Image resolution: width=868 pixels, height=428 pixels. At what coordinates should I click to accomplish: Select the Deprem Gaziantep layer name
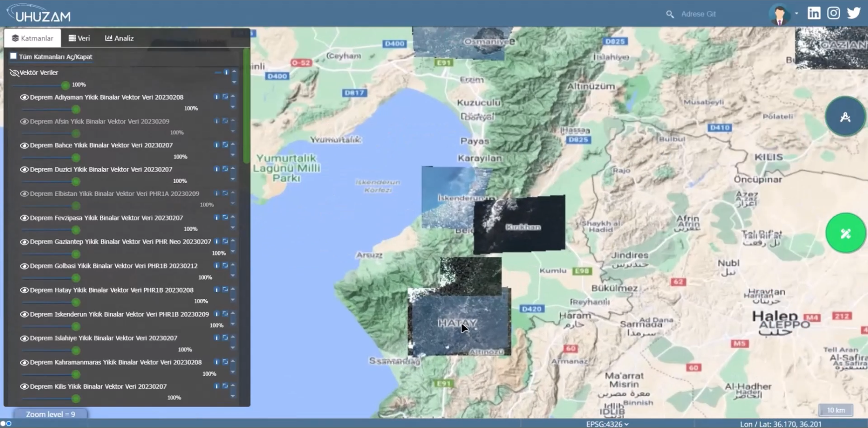121,241
